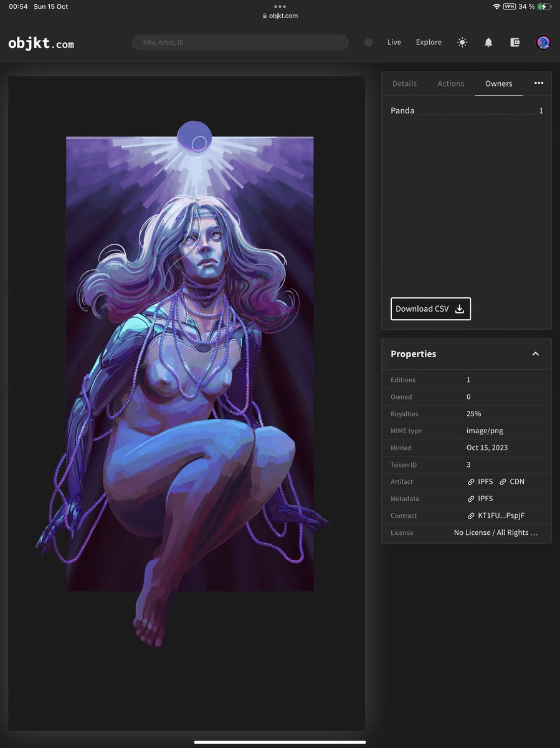Tap the objkt.com address in browser bar
560x748 pixels.
pyautogui.click(x=280, y=16)
